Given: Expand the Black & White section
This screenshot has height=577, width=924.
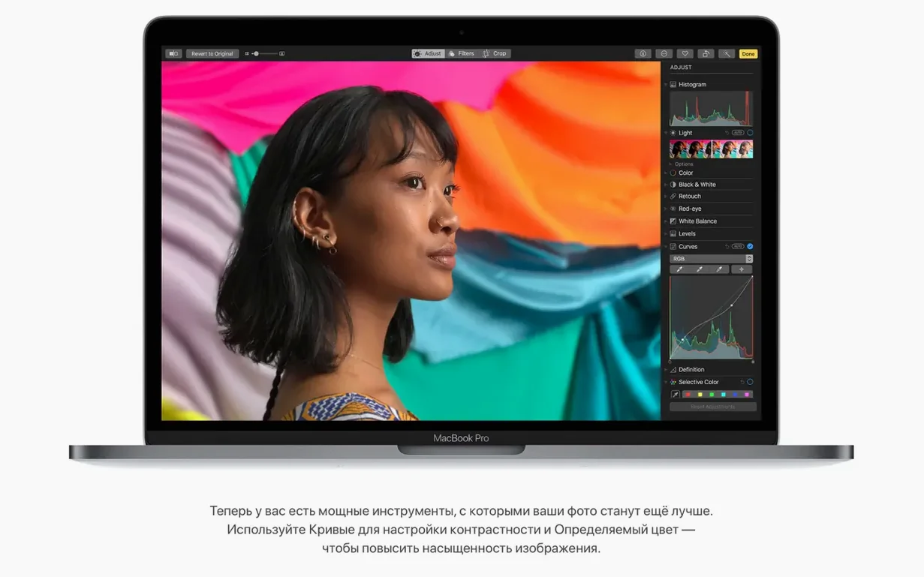Looking at the screenshot, I should [x=666, y=185].
